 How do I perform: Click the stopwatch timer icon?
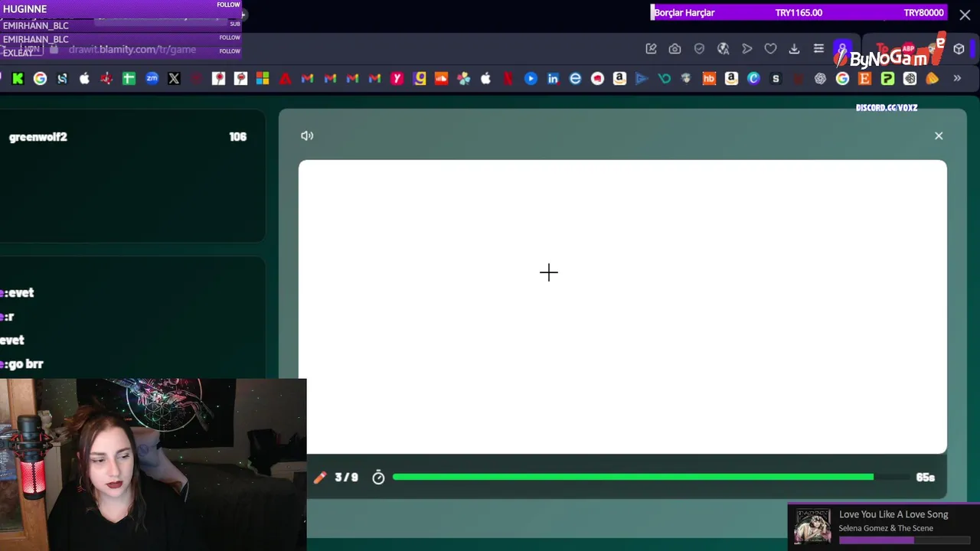[378, 478]
